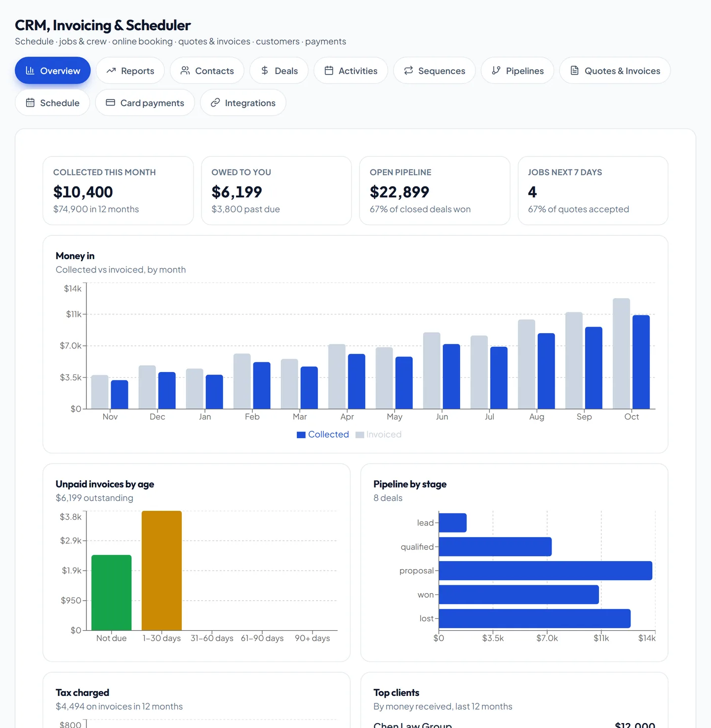Click the qualified pipeline stage bar
This screenshot has width=711, height=728.
pyautogui.click(x=495, y=546)
